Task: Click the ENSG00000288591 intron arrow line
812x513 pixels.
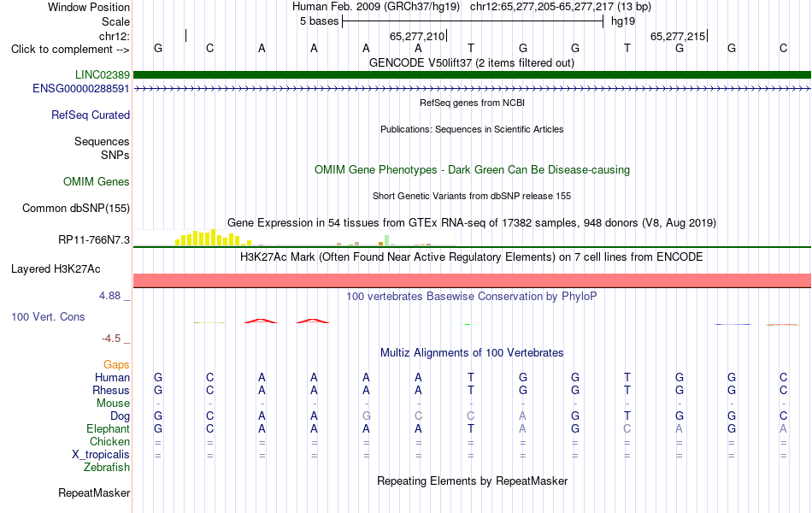Action: click(x=472, y=89)
